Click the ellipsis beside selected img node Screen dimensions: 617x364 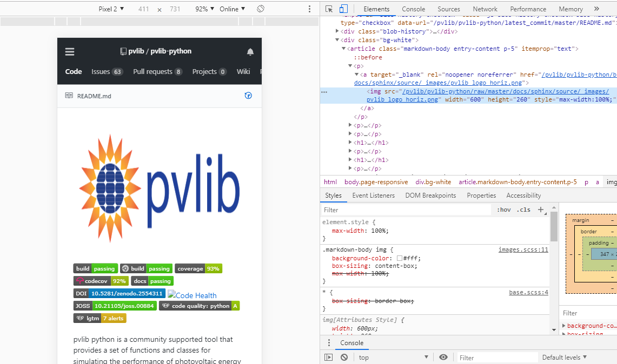[324, 92]
